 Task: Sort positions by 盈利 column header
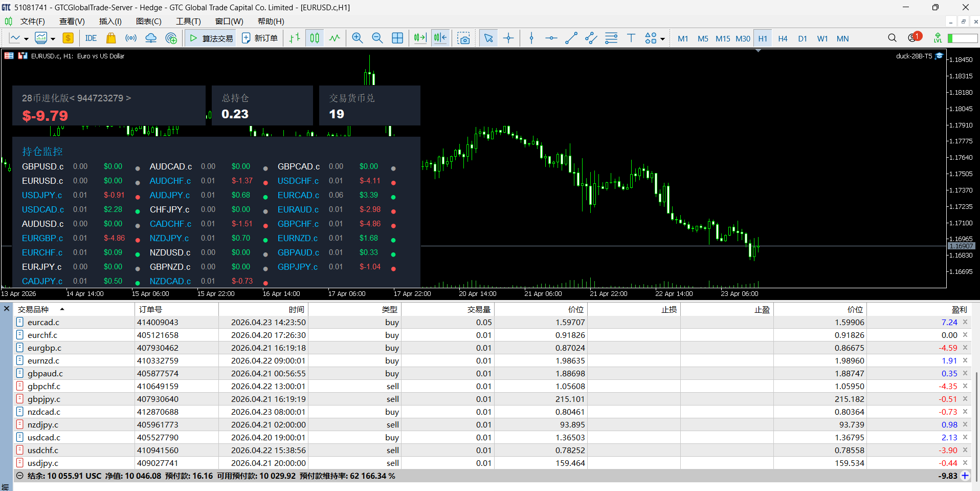click(959, 309)
